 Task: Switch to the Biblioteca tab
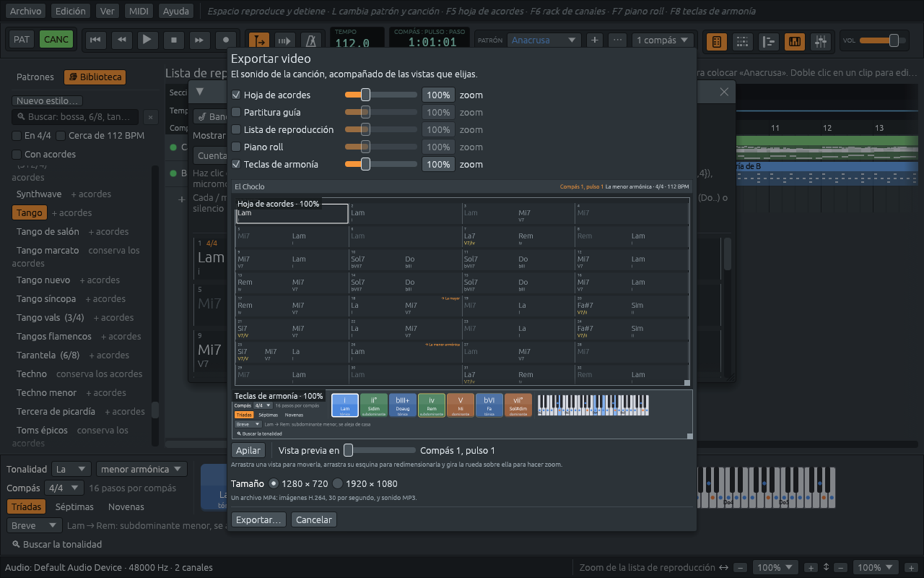95,77
